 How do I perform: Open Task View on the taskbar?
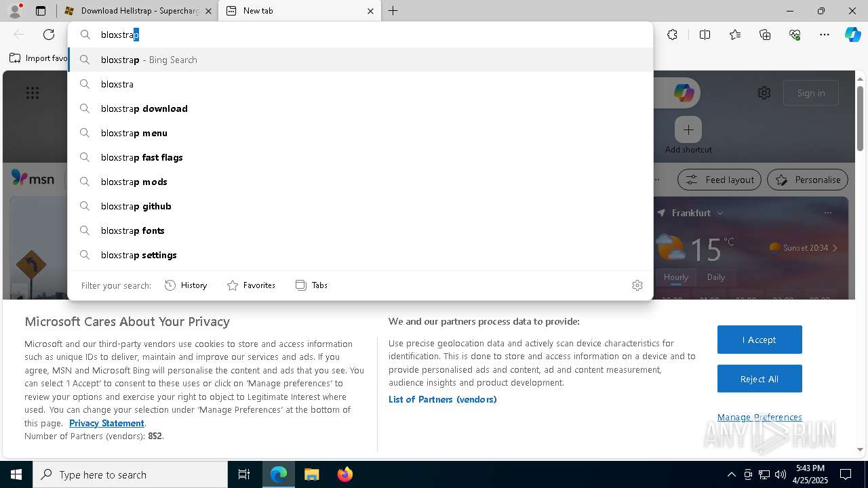pyautogui.click(x=244, y=474)
